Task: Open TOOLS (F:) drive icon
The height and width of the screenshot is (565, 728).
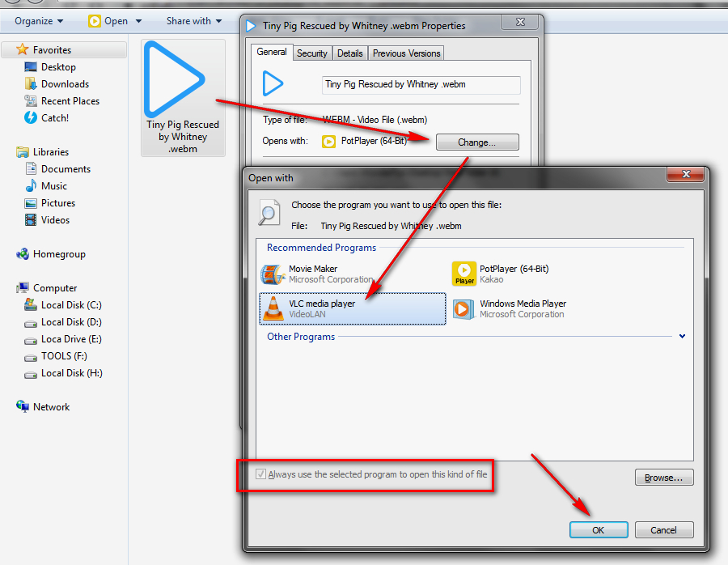Action: pyautogui.click(x=31, y=357)
